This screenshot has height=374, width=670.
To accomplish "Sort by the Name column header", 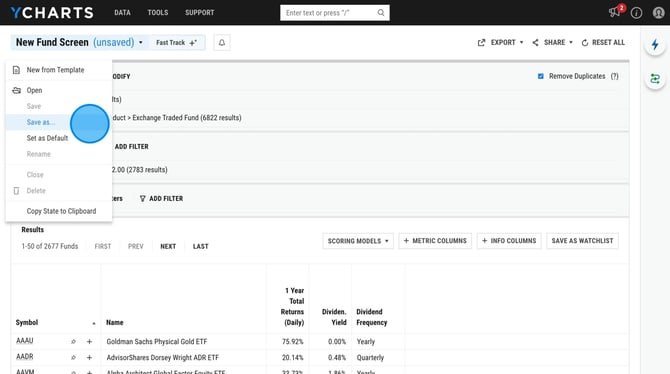I will 115,322.
